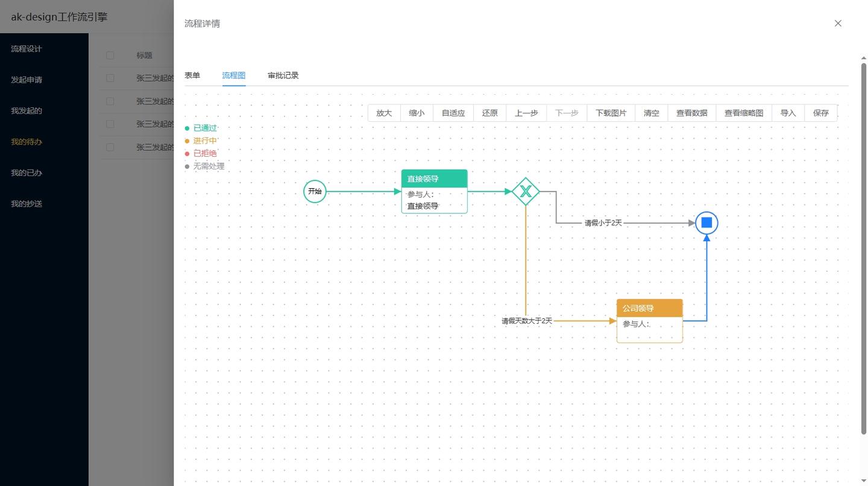The width and height of the screenshot is (868, 486).
Task: Check the checkbox beside the second 张三发起的 row
Action: click(x=110, y=101)
